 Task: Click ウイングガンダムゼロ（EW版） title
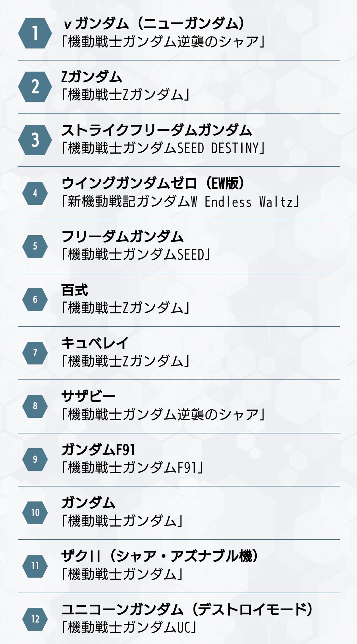coord(153,183)
